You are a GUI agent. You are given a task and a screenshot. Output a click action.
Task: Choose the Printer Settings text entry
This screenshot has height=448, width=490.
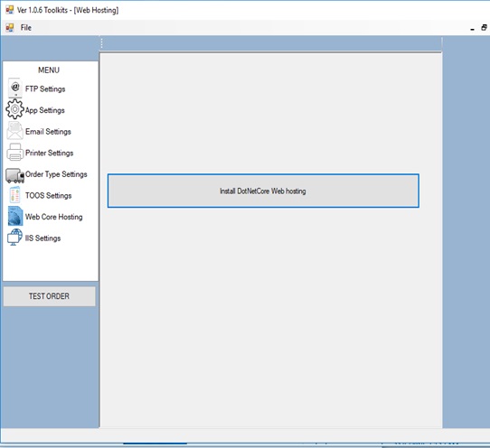(50, 153)
